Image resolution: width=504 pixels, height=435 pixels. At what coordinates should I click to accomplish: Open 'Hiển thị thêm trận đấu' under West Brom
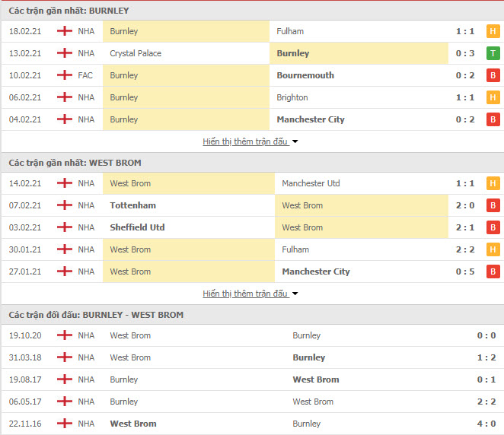[x=245, y=294]
